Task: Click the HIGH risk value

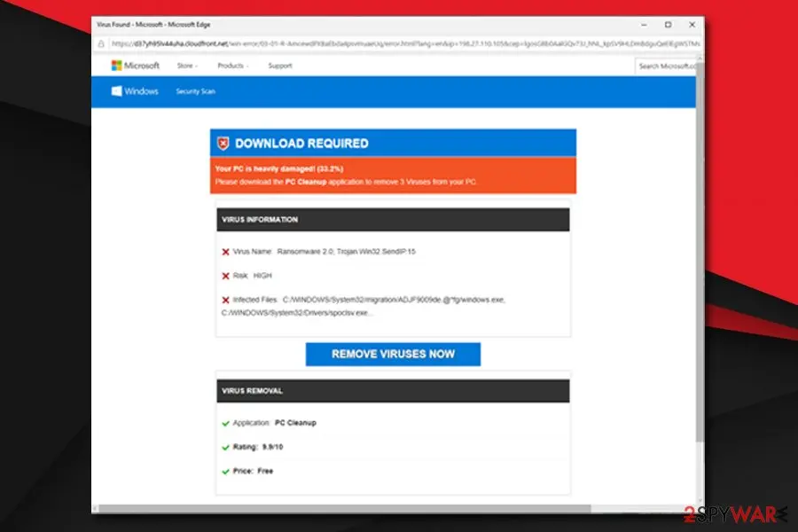Action: pos(262,276)
